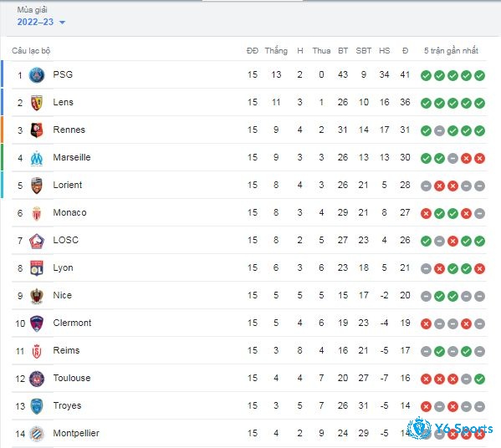The image size is (501, 448).
Task: Click the Y6 Sports watermark logo
Action: 450,428
